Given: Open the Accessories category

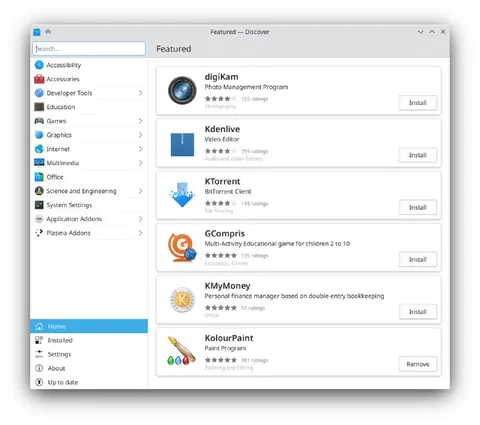Looking at the screenshot, I should (x=89, y=79).
